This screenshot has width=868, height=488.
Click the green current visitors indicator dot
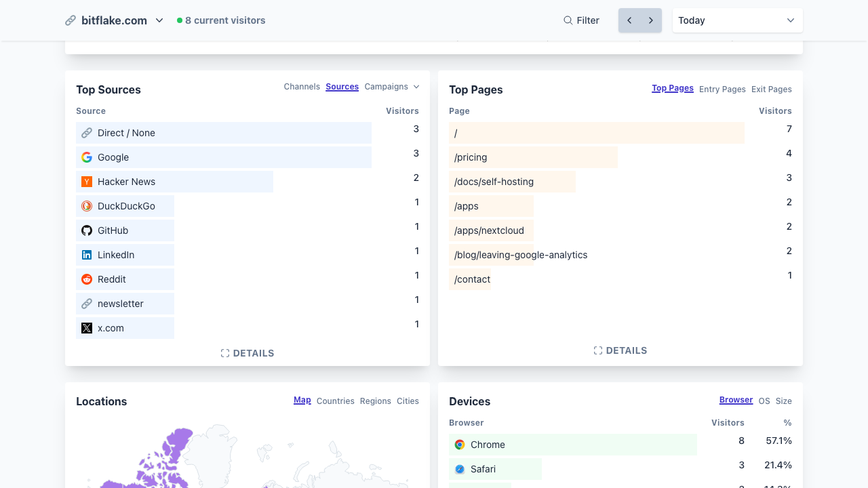180,20
